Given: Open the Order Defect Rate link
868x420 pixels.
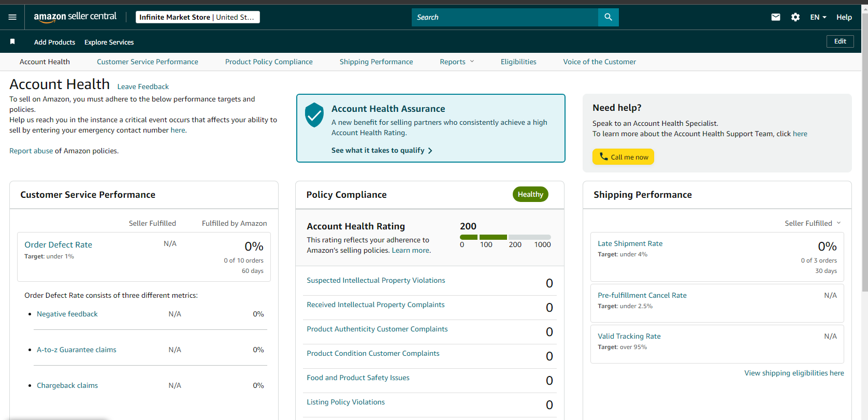Looking at the screenshot, I should [x=58, y=244].
